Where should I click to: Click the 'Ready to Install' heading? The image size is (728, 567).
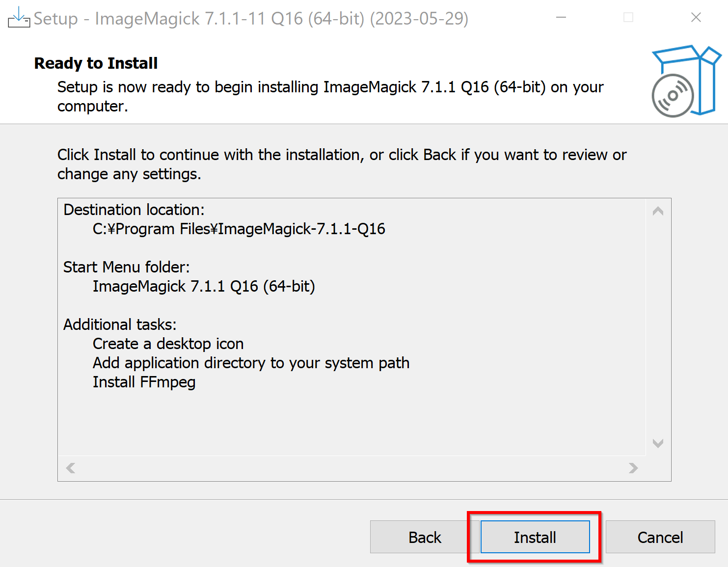coord(96,63)
